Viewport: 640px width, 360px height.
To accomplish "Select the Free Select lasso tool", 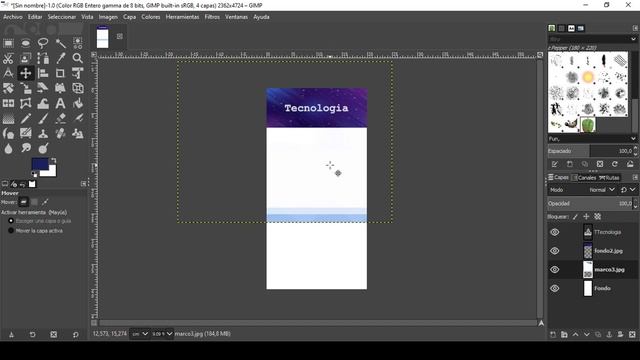I will [43, 43].
